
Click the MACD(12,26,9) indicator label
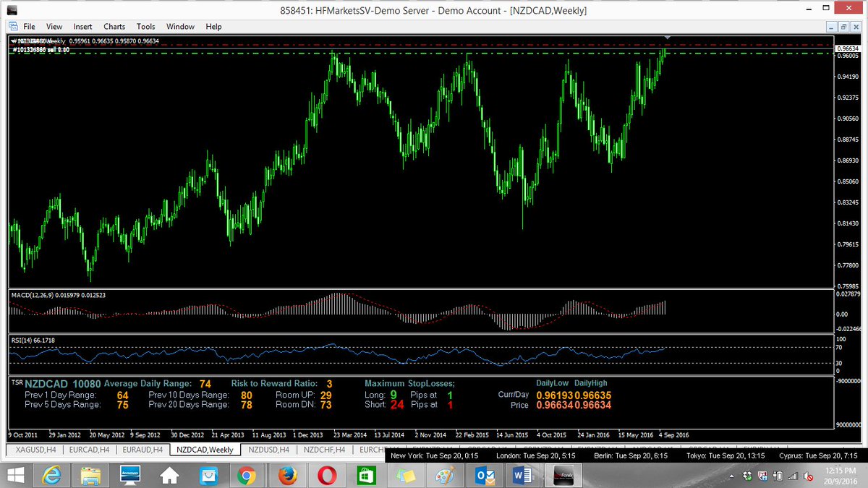click(x=57, y=295)
